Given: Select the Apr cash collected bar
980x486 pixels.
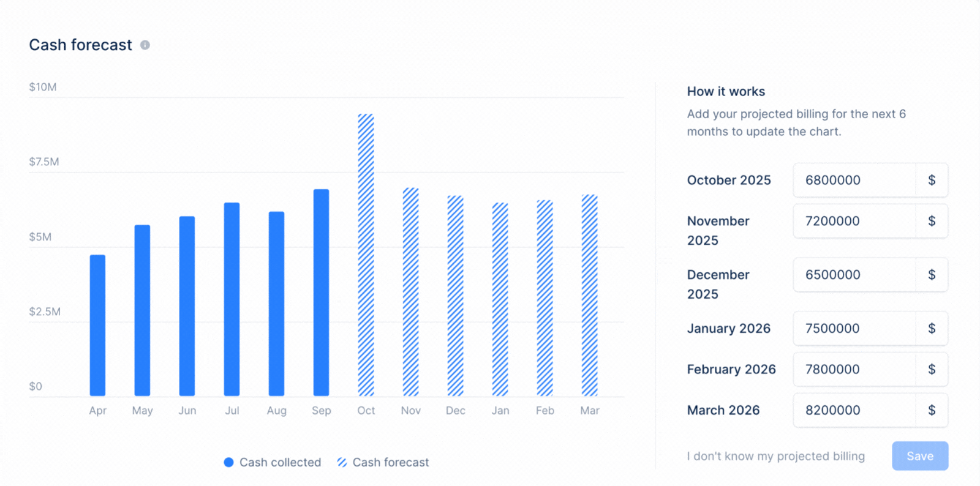Looking at the screenshot, I should coord(97,325).
